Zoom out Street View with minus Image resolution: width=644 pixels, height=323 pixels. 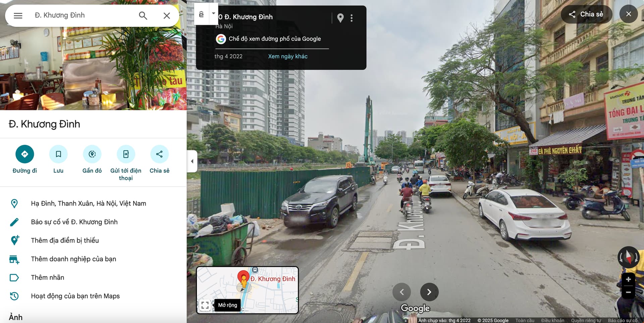(628, 292)
